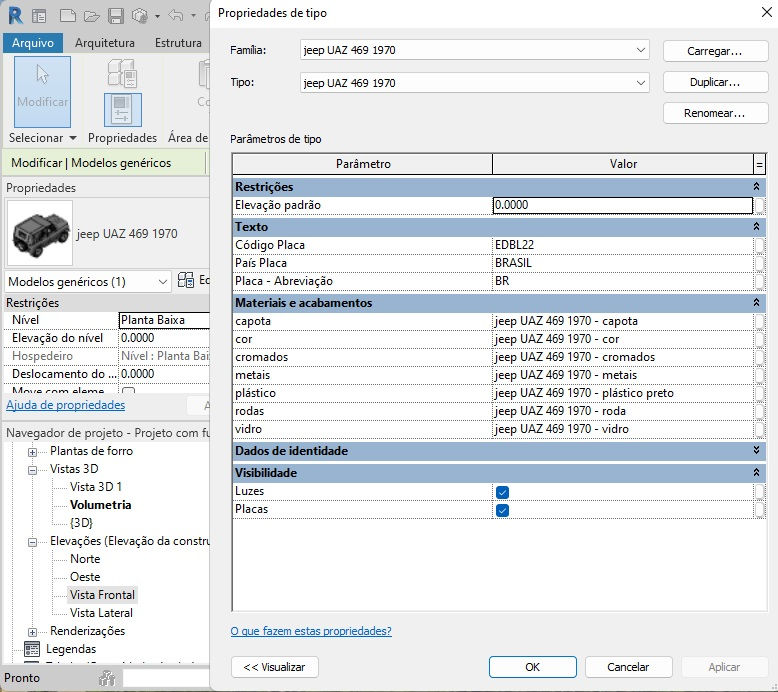Confirm with the OK button
Screen dimensions: 778x692
tap(532, 667)
